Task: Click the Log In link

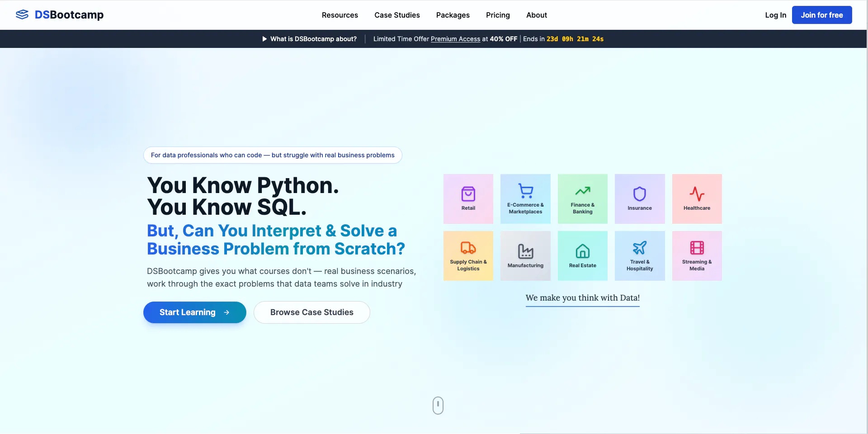Action: click(x=776, y=15)
